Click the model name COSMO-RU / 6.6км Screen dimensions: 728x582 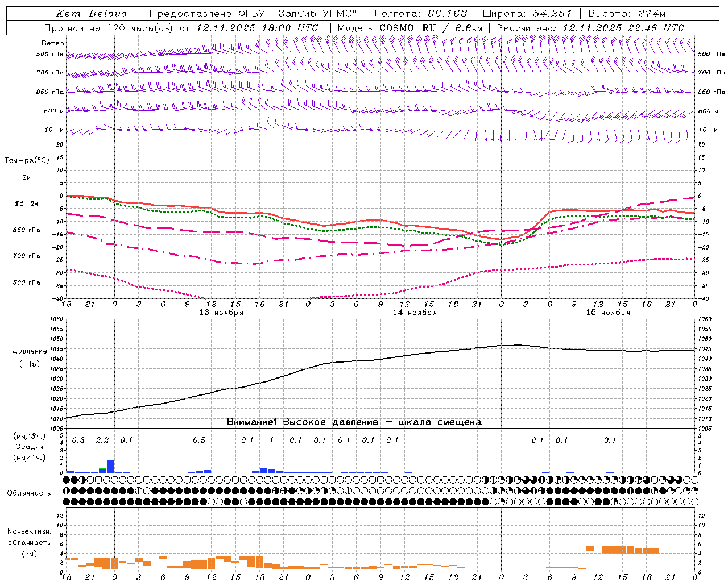(x=431, y=27)
